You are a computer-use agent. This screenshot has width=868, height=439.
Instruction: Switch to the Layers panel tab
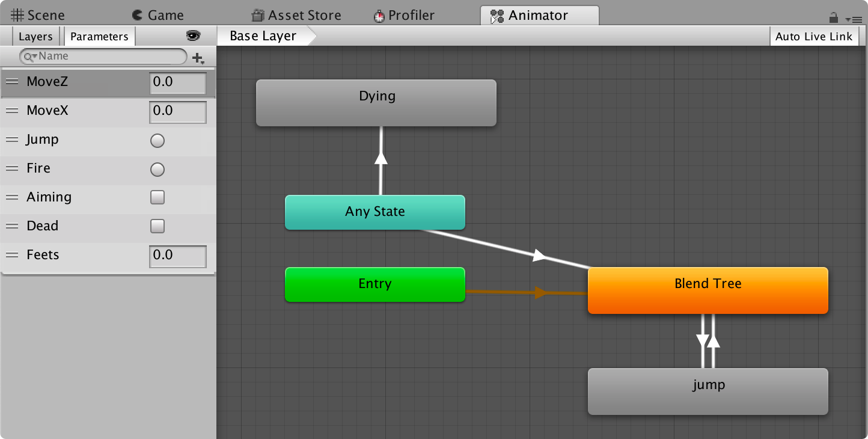(36, 37)
